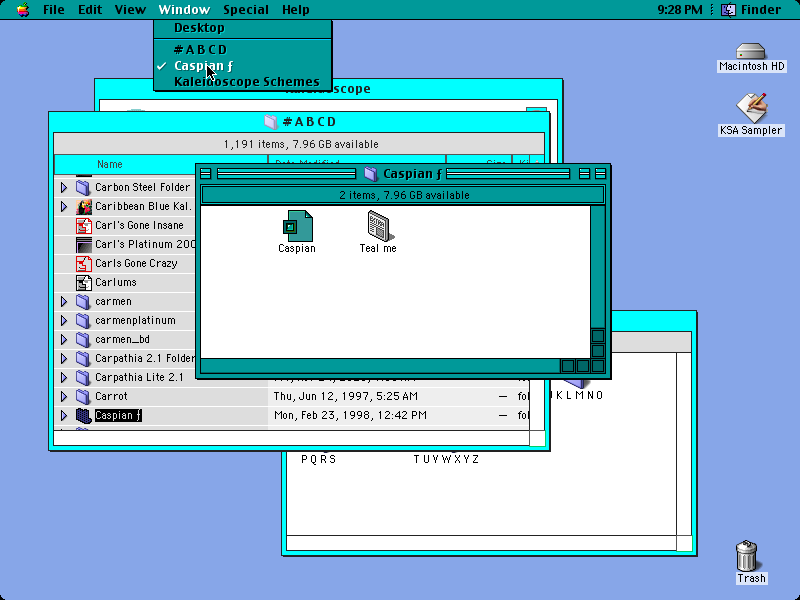The width and height of the screenshot is (800, 600).
Task: Expand the Carpathia Lite 2.1 triangle
Action: click(64, 378)
